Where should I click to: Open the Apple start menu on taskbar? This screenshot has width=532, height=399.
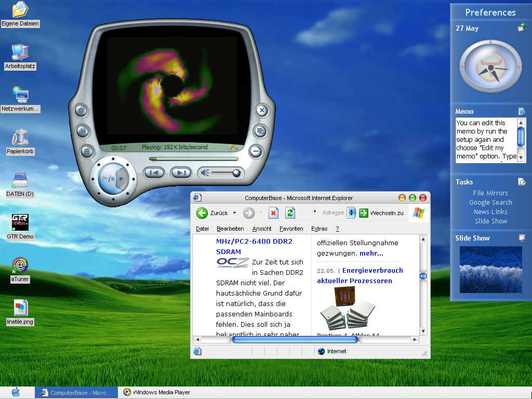coord(16,393)
